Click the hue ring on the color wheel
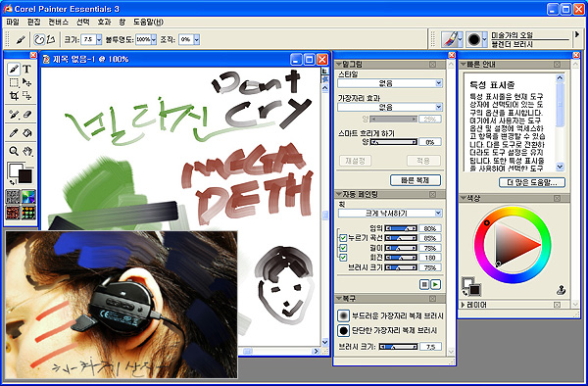Screen dimensions: 588x386 pos(513,212)
